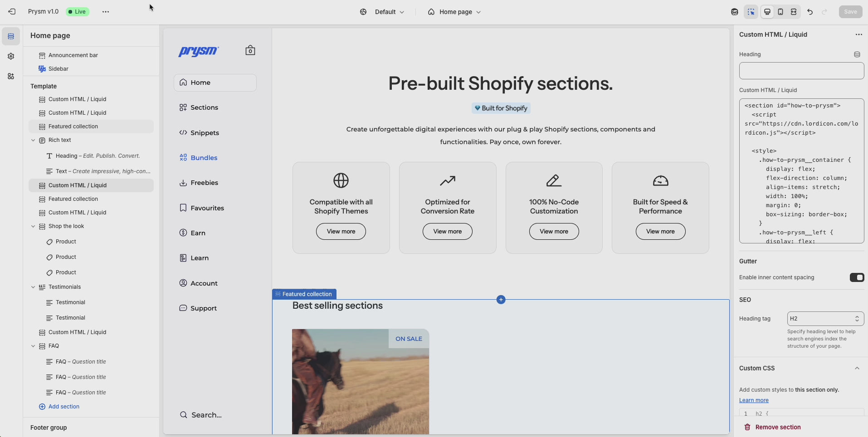Click the cart bag icon in preview
Viewport: 868px width, 437px height.
tap(250, 50)
